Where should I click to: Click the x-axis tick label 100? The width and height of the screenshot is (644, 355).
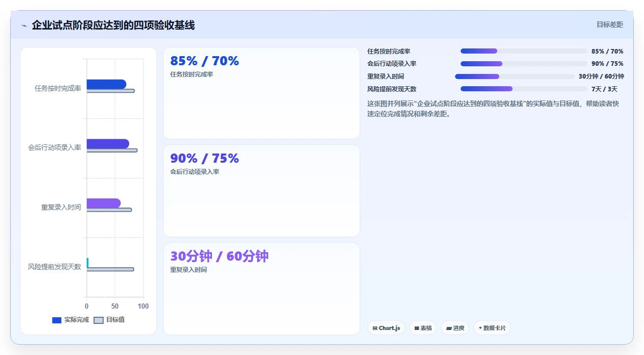(x=143, y=306)
